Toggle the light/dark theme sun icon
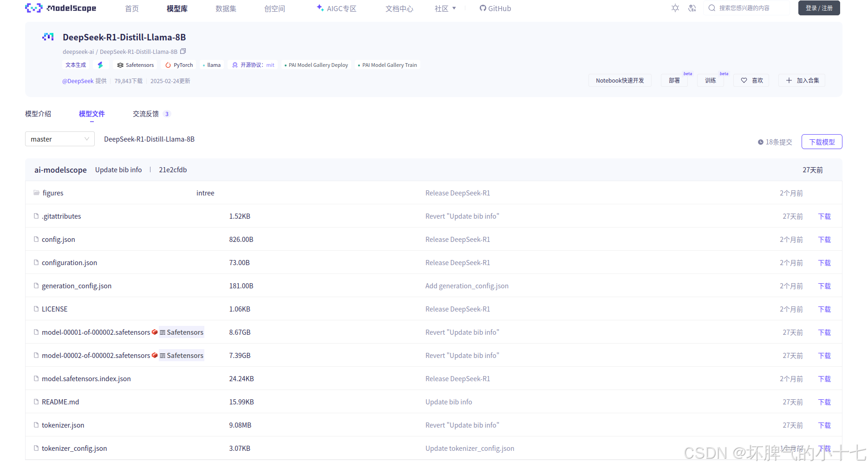The image size is (868, 468). point(675,8)
